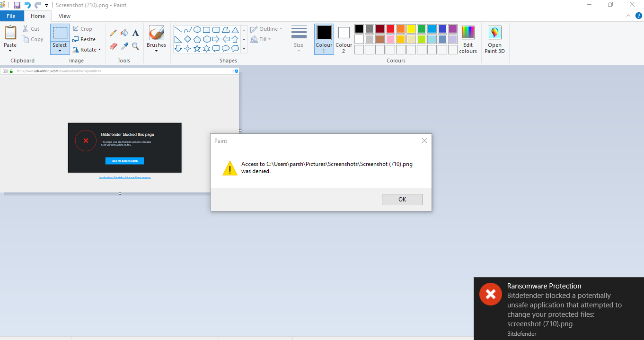Close the Paint error dialog

[x=424, y=140]
